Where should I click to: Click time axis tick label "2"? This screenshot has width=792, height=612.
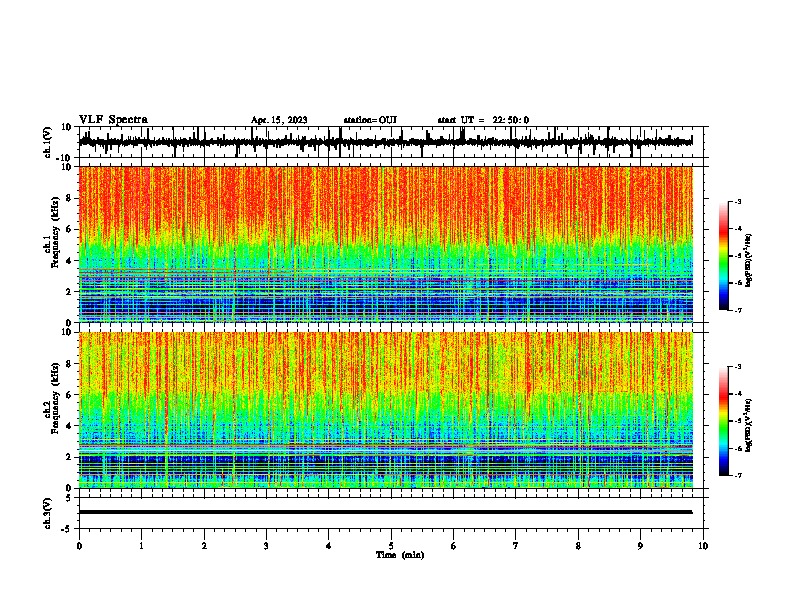click(204, 546)
